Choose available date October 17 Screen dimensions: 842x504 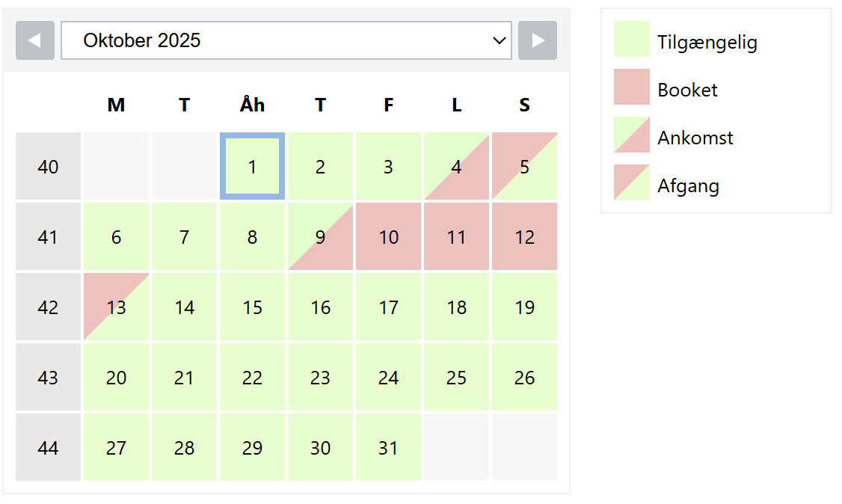tap(388, 307)
